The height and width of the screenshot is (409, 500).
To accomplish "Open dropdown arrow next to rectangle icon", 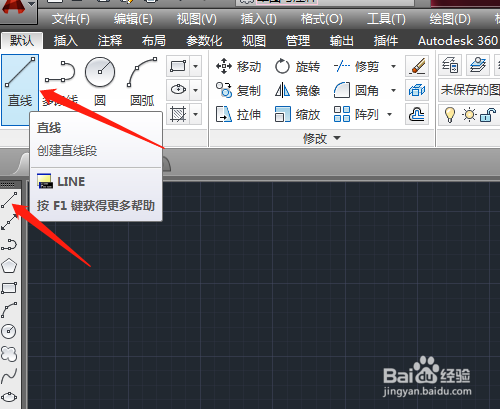I will [x=196, y=66].
